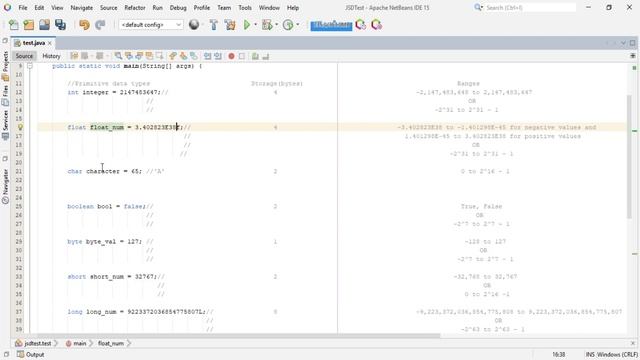Click the Profile Project icon
The width and height of the screenshot is (640, 360).
(288, 25)
